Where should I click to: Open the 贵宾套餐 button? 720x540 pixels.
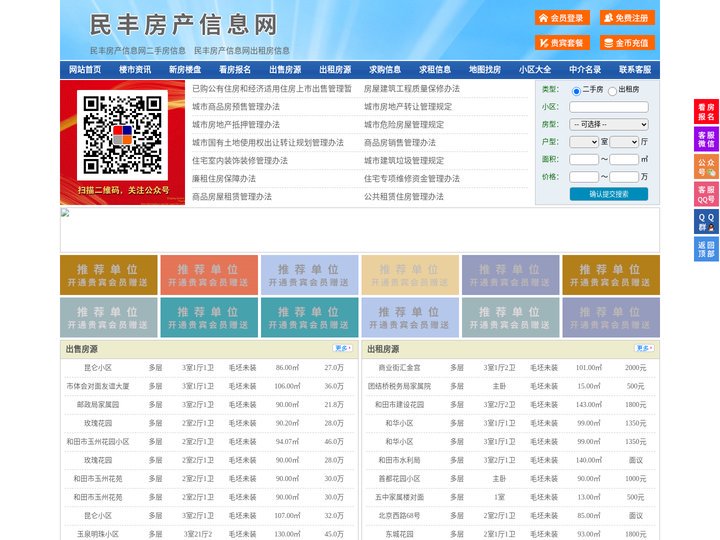click(562, 43)
